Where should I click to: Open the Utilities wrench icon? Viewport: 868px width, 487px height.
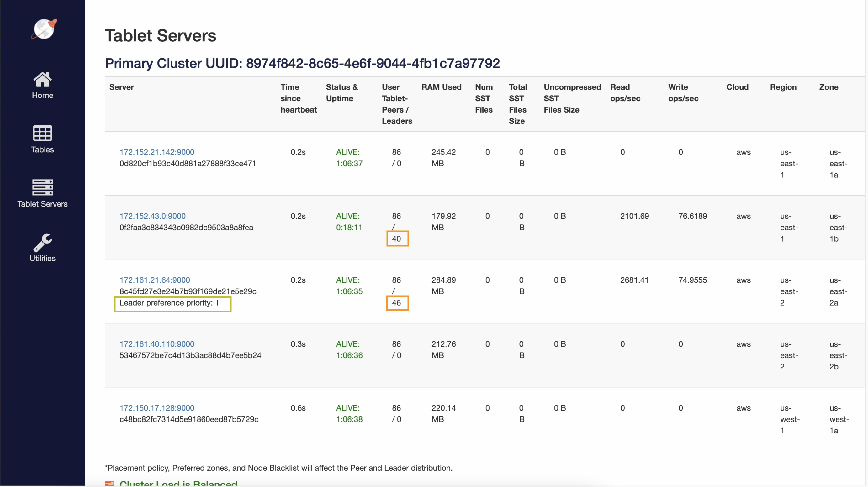pos(42,243)
